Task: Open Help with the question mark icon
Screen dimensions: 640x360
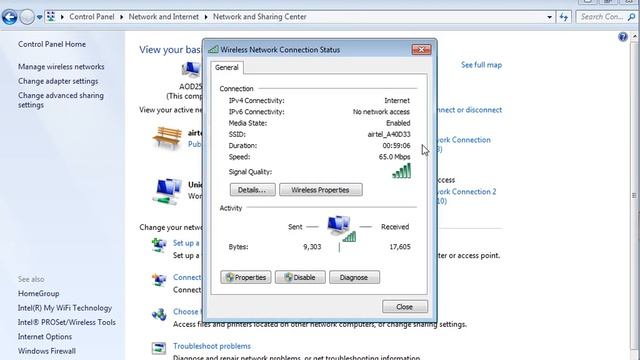Action: coord(622,37)
